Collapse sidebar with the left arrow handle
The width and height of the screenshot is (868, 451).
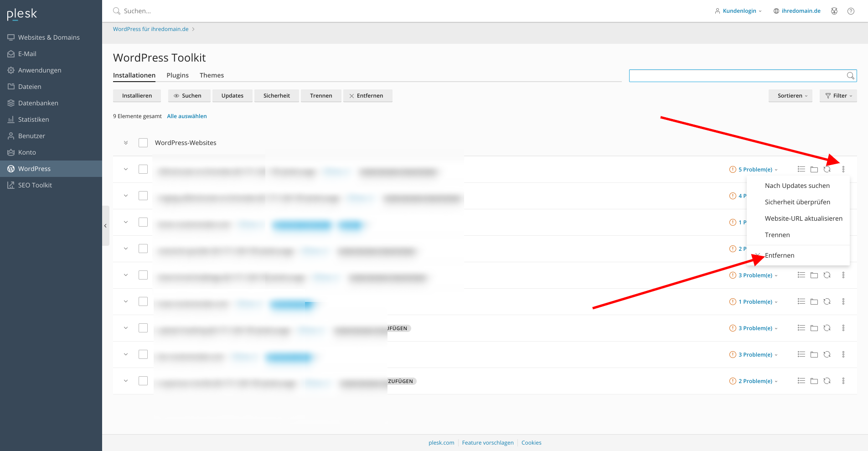(106, 226)
